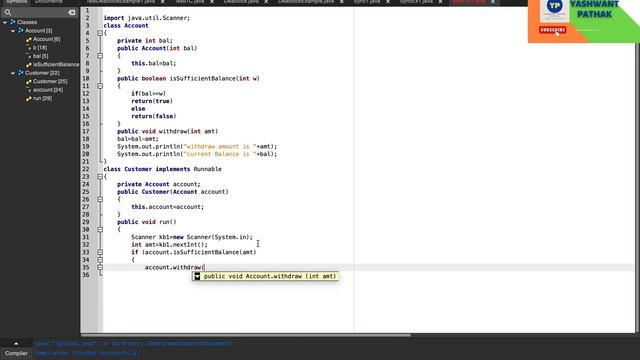Click 'return(true)' on line 13
The image size is (640, 360).
tap(152, 101)
